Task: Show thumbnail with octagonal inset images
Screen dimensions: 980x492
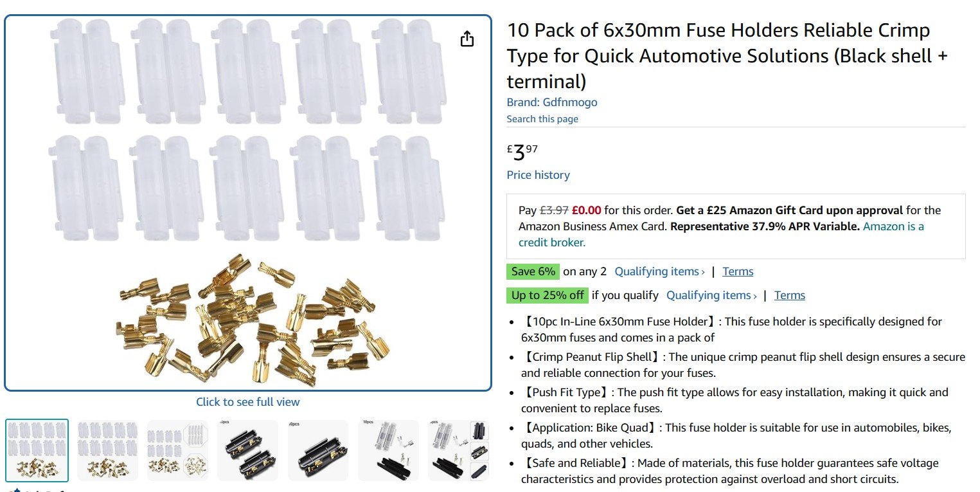Action: 177,450
